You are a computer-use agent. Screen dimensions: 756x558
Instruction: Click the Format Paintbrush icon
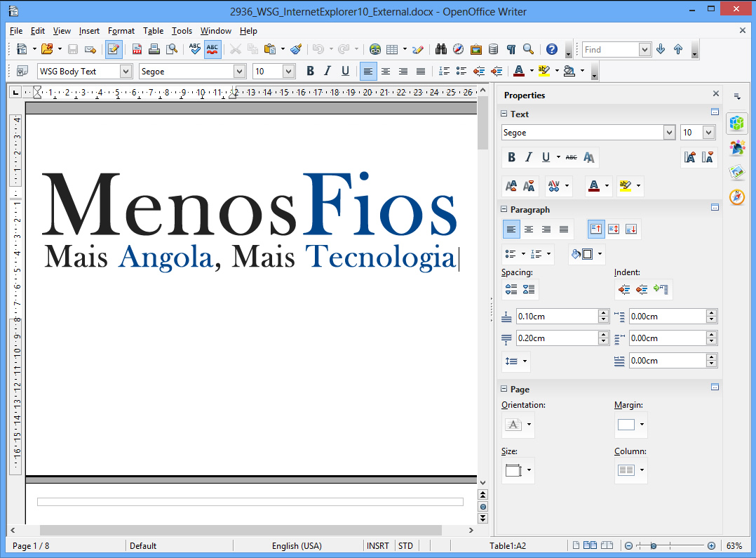296,49
